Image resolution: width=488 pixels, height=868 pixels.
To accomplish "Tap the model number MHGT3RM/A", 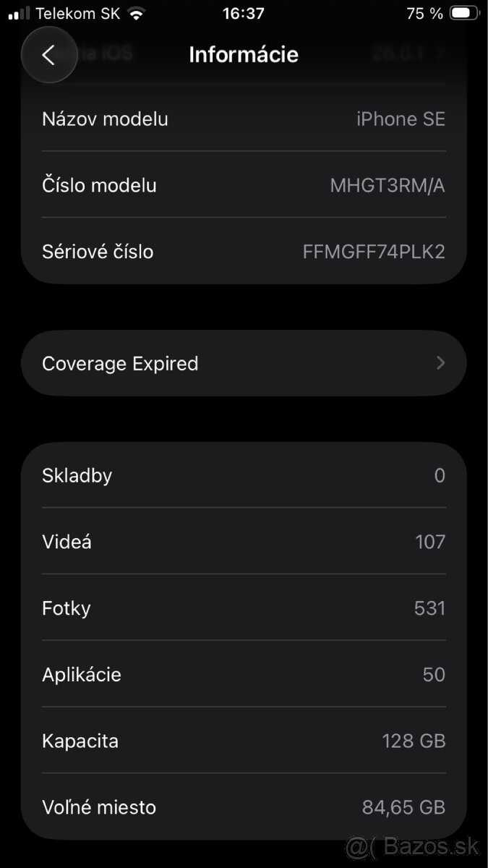I will [x=387, y=185].
